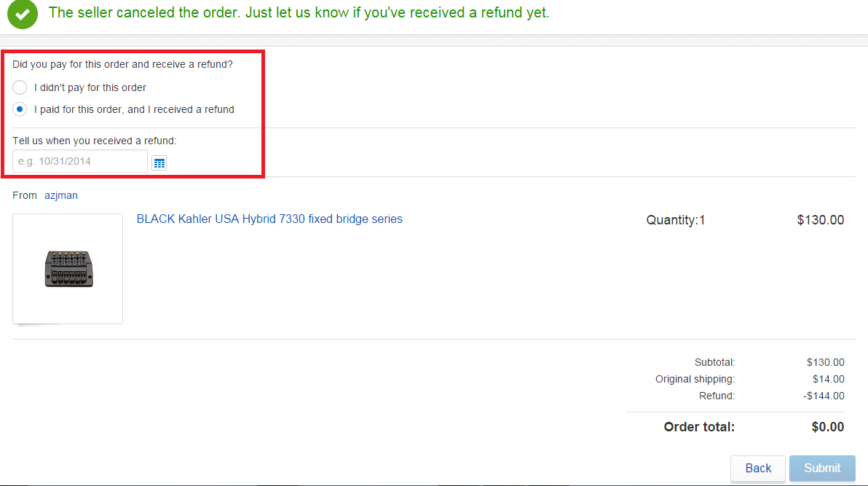Click the Order total $0.00 amount
This screenshot has height=486, width=868.
pos(828,427)
